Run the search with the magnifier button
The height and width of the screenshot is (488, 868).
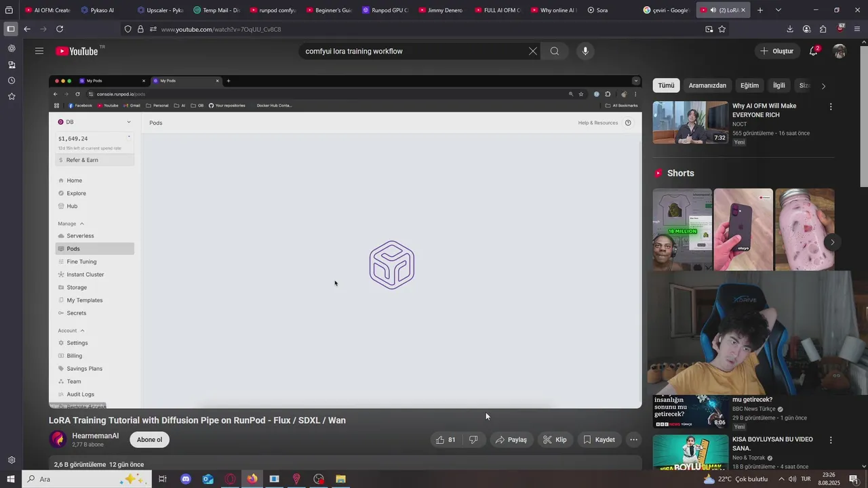[555, 52]
